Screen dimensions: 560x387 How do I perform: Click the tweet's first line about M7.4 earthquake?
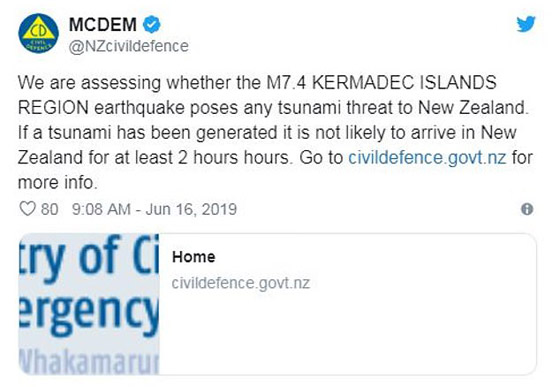click(257, 83)
